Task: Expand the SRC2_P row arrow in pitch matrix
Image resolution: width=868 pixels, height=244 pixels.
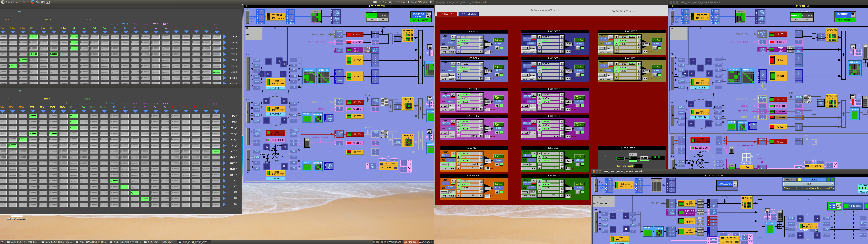Action: click(225, 72)
